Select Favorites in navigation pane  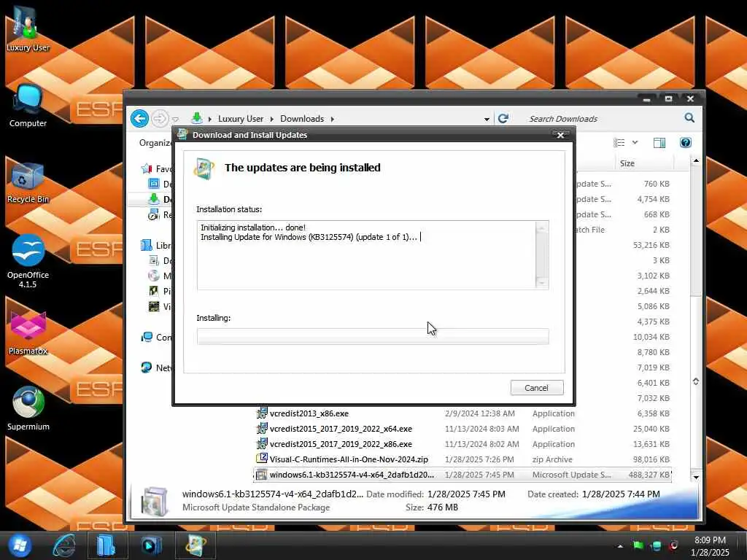[x=158, y=168]
